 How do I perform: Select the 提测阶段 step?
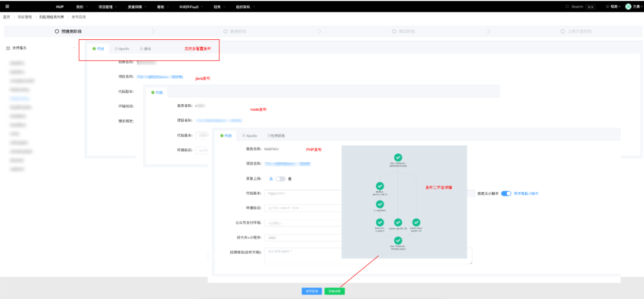235,31
